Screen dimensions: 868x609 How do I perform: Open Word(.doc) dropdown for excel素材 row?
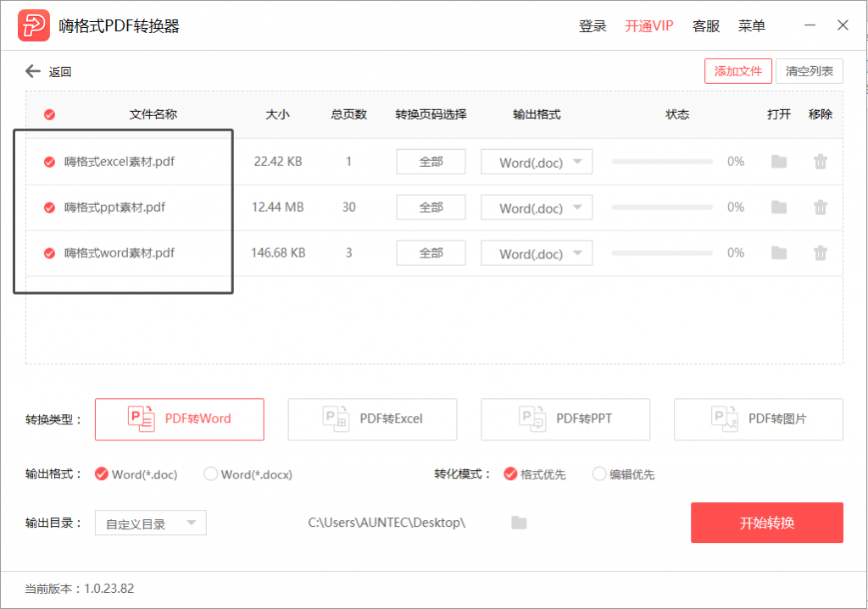[537, 162]
